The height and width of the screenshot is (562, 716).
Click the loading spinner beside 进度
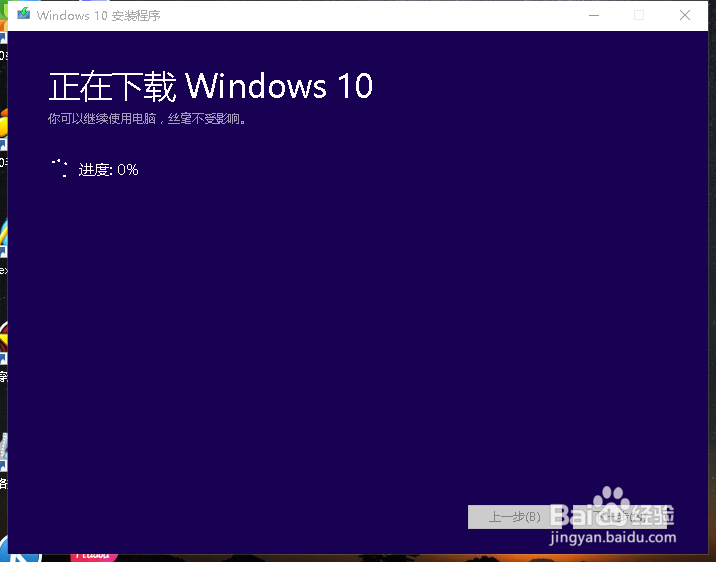pos(60,168)
